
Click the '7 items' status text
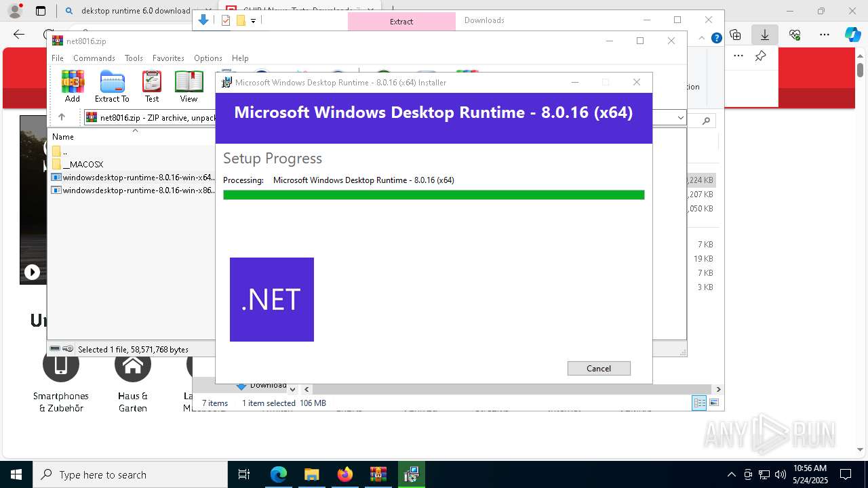tap(215, 403)
